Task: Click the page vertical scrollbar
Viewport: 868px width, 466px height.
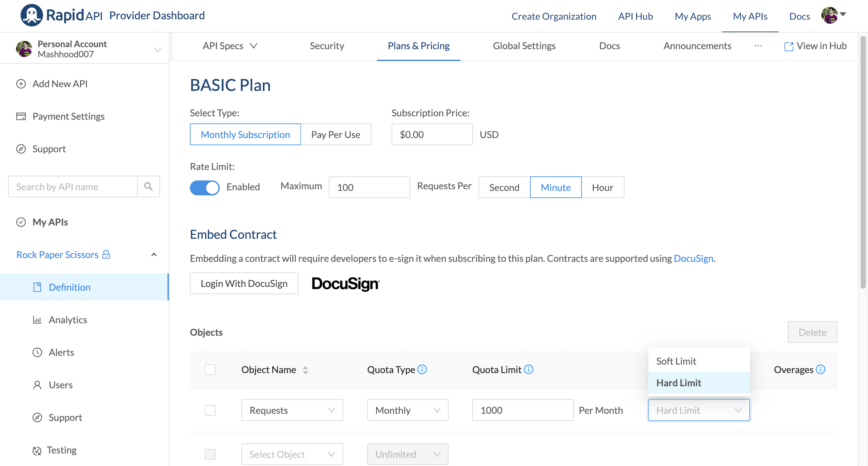Action: 863,163
